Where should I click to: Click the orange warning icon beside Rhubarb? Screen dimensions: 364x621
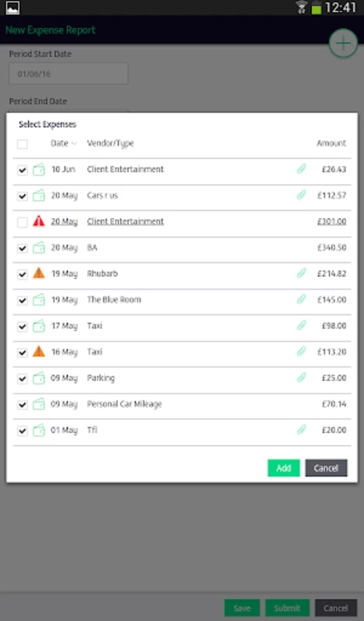click(x=39, y=273)
